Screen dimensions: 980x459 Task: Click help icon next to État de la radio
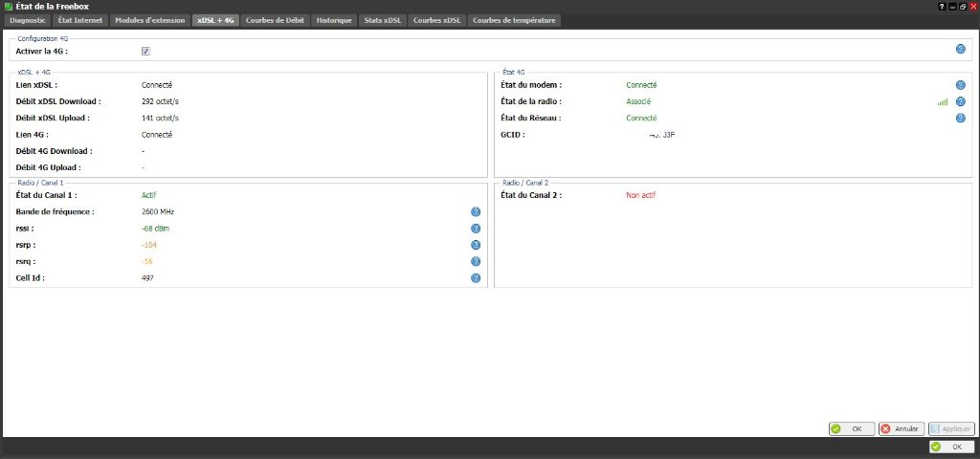point(960,101)
